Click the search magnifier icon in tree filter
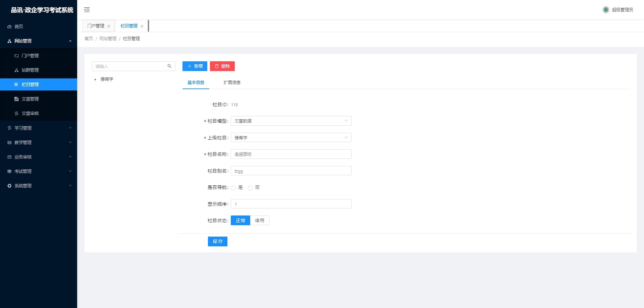Viewport: 644px width, 308px height. point(169,66)
